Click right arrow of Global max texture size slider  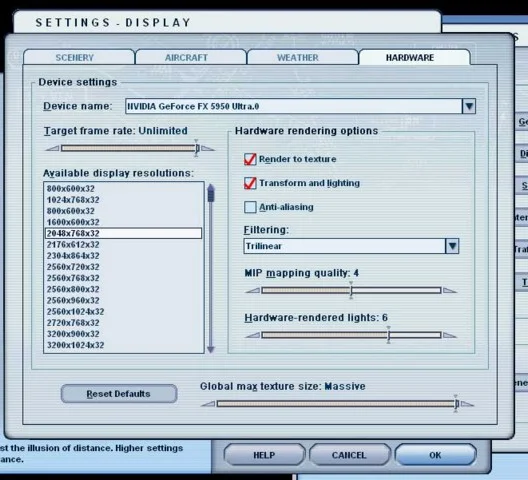coord(467,404)
